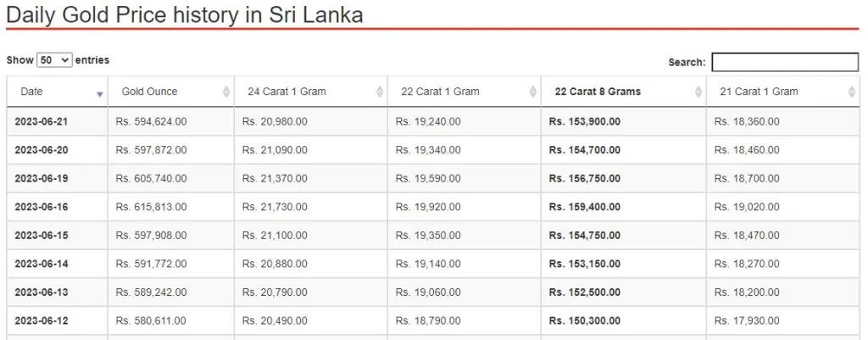Click 22 Carat 8 Grams value Rs. 153,900.00

(585, 121)
